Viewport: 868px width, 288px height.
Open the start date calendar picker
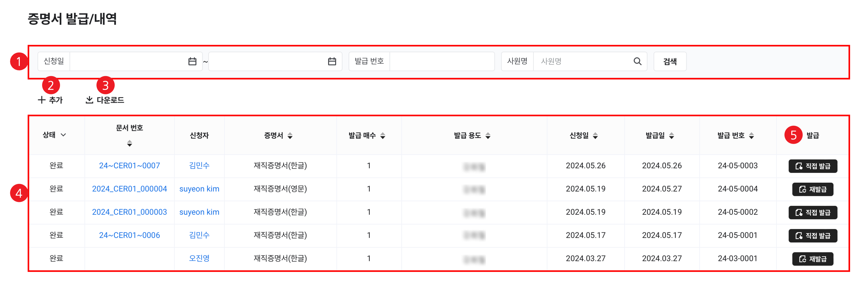192,61
